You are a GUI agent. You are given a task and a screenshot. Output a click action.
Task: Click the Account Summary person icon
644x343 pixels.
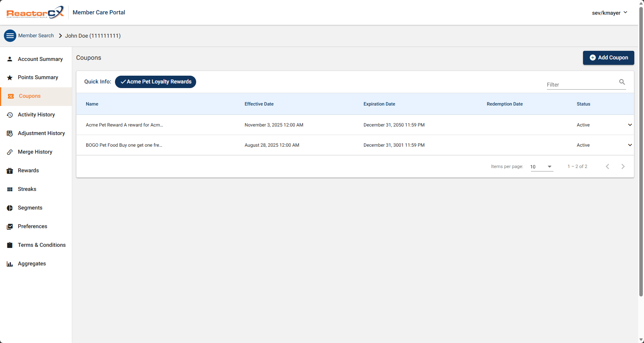pos(10,59)
